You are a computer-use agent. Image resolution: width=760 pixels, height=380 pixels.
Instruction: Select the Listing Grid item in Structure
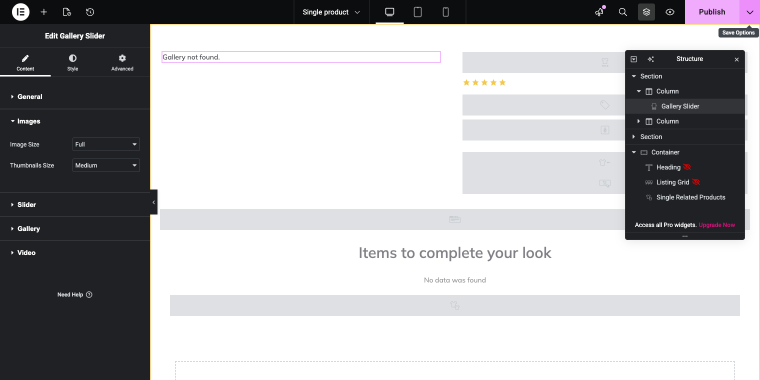click(673, 182)
